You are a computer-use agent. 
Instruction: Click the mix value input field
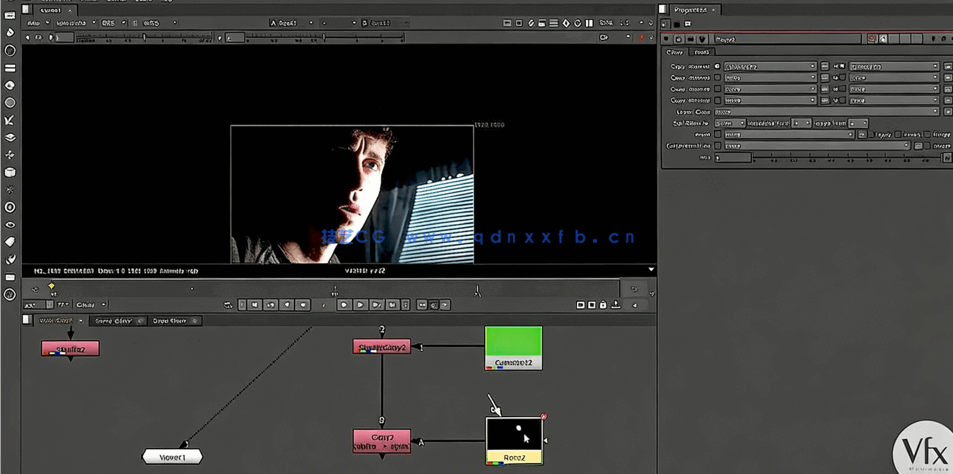point(732,157)
